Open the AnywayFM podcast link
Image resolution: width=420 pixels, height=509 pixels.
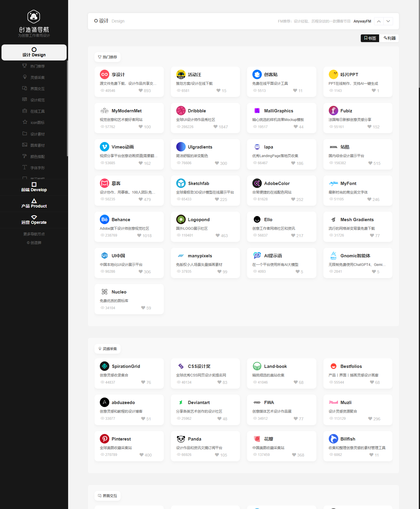pos(362,21)
